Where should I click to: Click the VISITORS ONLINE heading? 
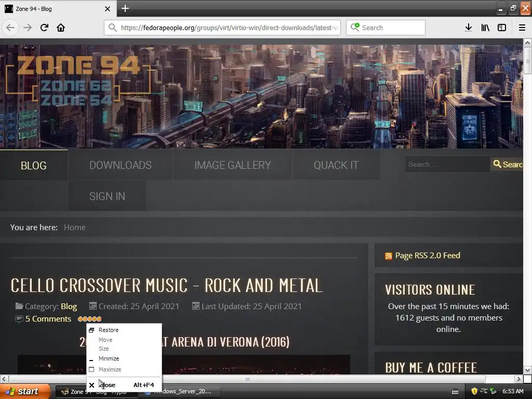coord(430,290)
